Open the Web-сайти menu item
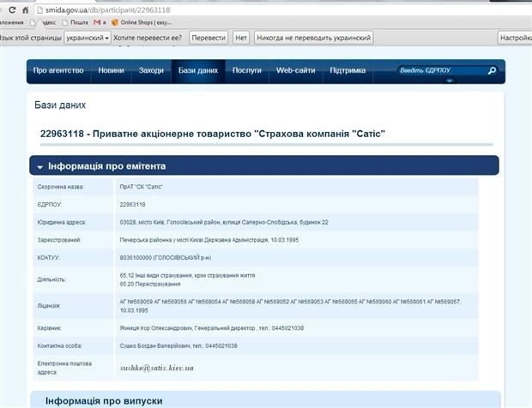Screen dimensions: 532x408 coord(294,70)
